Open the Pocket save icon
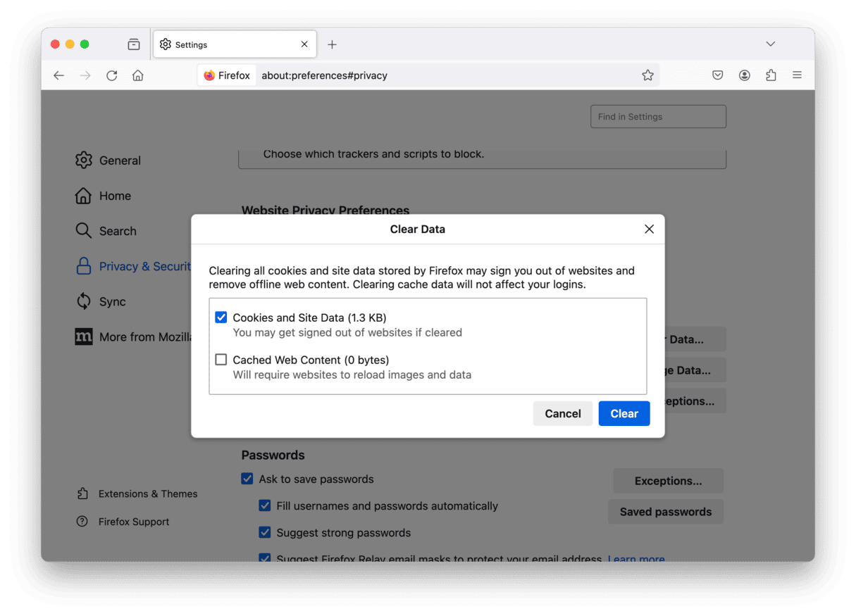 718,75
